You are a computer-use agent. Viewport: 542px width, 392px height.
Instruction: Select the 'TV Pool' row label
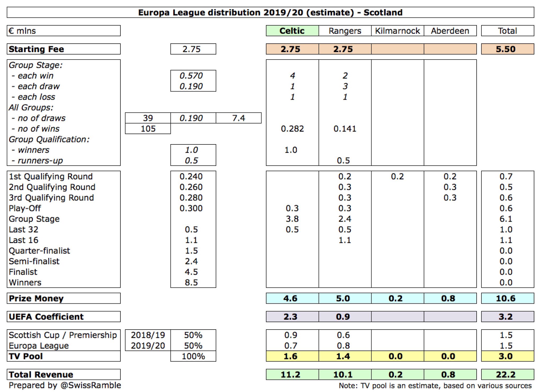click(64, 356)
